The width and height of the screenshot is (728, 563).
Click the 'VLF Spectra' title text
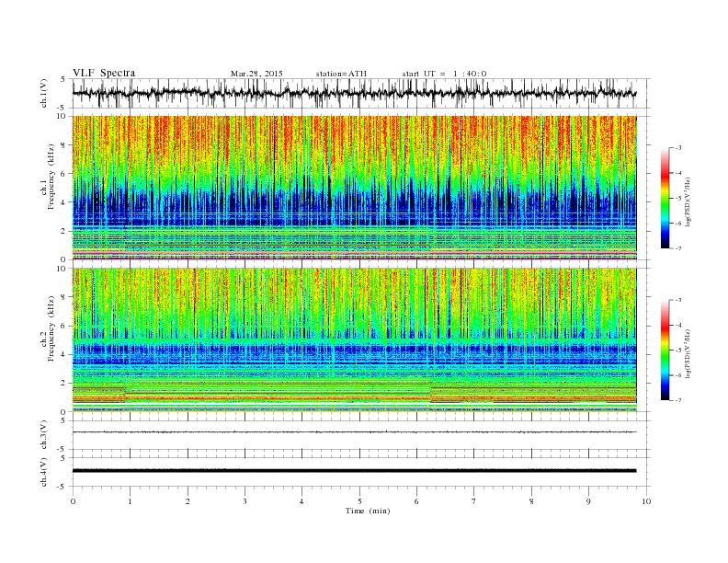(104, 73)
